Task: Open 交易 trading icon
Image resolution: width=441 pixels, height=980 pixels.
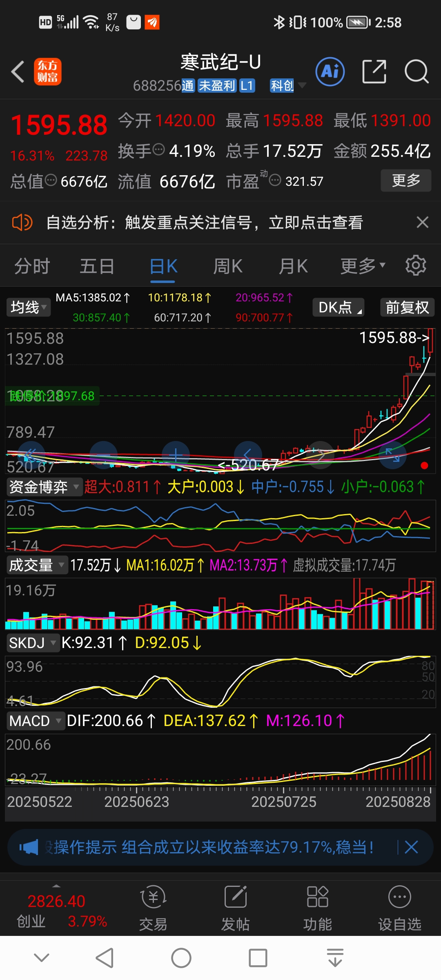Action: tap(153, 908)
